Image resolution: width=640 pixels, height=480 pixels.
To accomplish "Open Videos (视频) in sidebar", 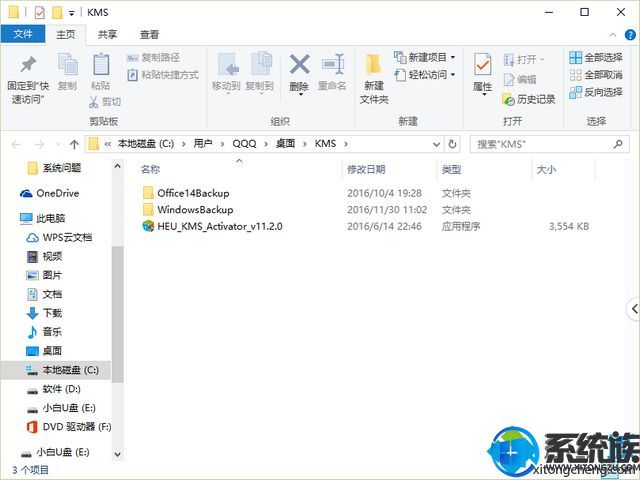I will click(x=44, y=256).
